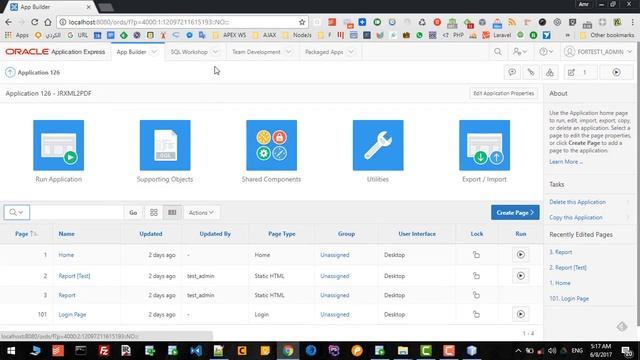The height and width of the screenshot is (360, 640).
Task: Open the Home page link
Action: coord(66,255)
